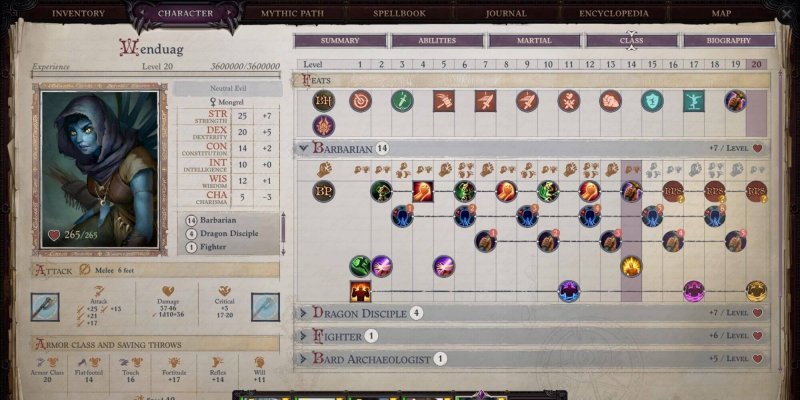Click the pink rage upgrade at level 17
The image size is (800, 400).
pos(694,291)
